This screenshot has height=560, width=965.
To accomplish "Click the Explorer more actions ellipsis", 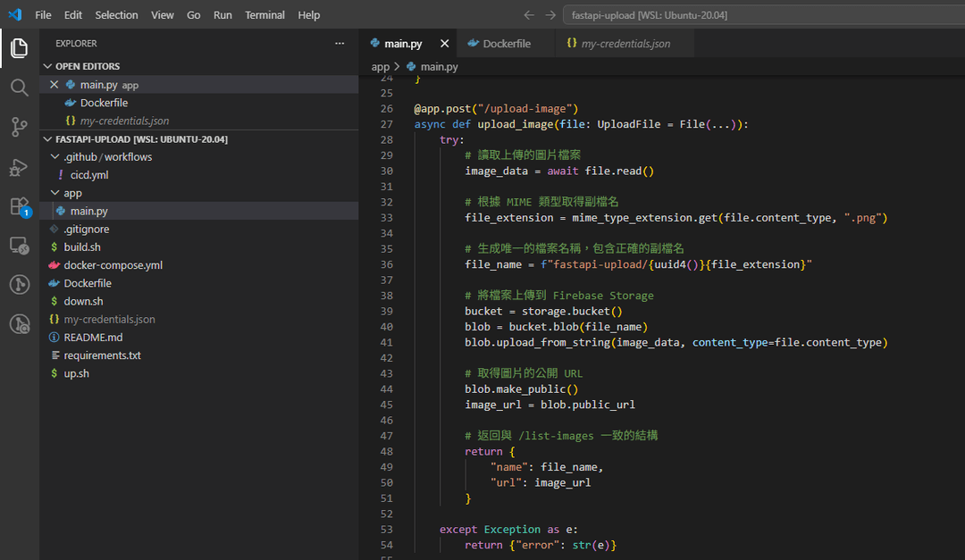I will (340, 43).
